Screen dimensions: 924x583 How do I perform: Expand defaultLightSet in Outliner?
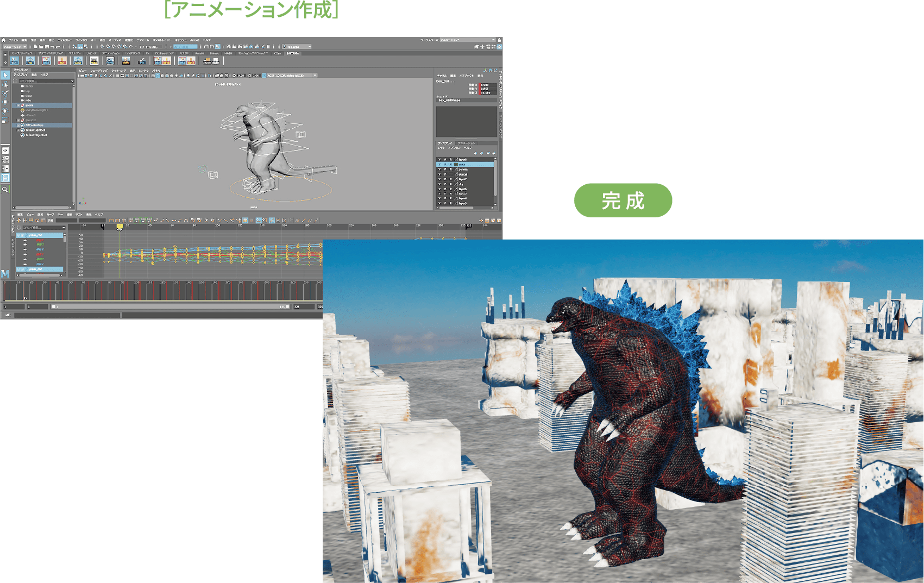(x=18, y=130)
